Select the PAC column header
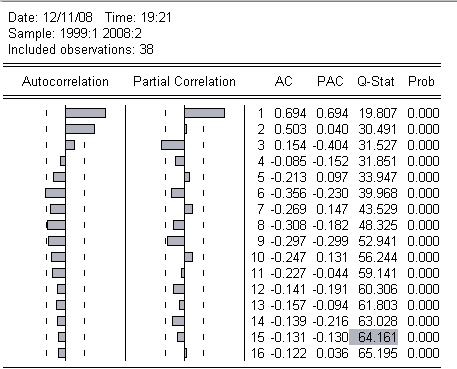Viewport: 457px width, 369px height. point(330,81)
